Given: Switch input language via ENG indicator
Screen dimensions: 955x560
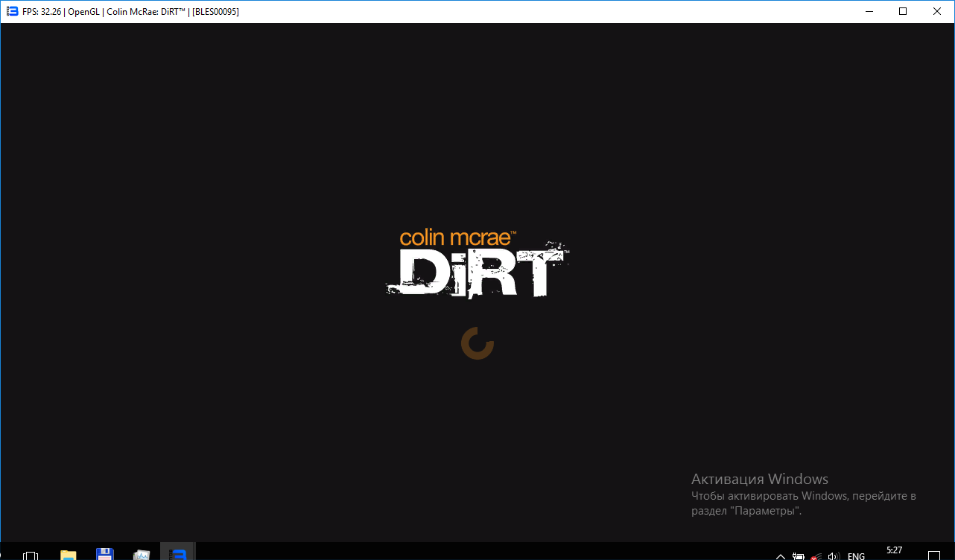Looking at the screenshot, I should [x=857, y=556].
